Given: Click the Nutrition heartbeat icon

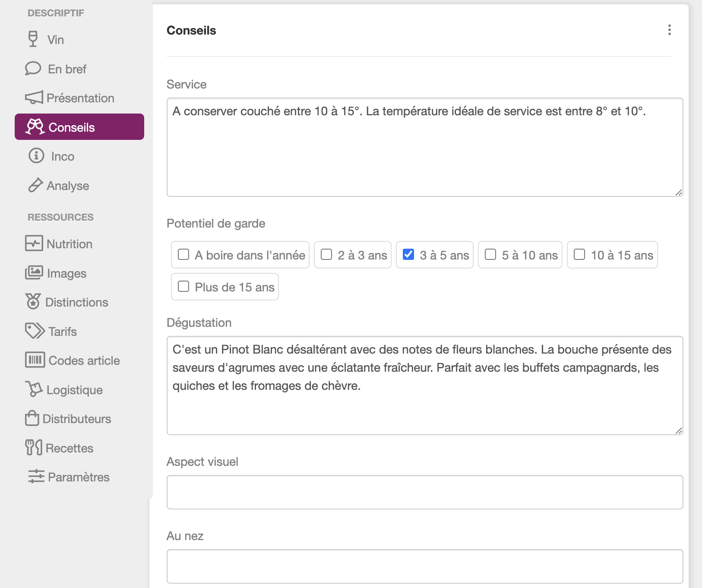Looking at the screenshot, I should click(34, 243).
